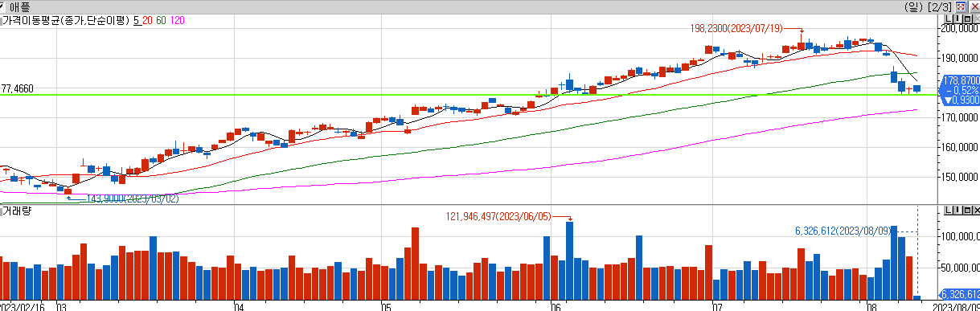Click the tallest blue volume bar of 06/05
Viewport: 980px width, 311px height.
(x=569, y=260)
